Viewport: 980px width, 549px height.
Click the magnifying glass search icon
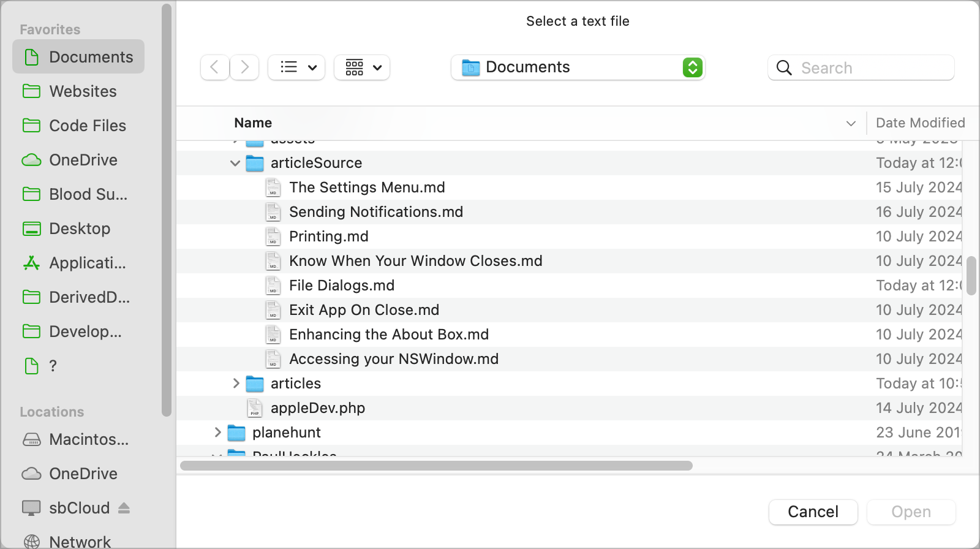coord(784,67)
